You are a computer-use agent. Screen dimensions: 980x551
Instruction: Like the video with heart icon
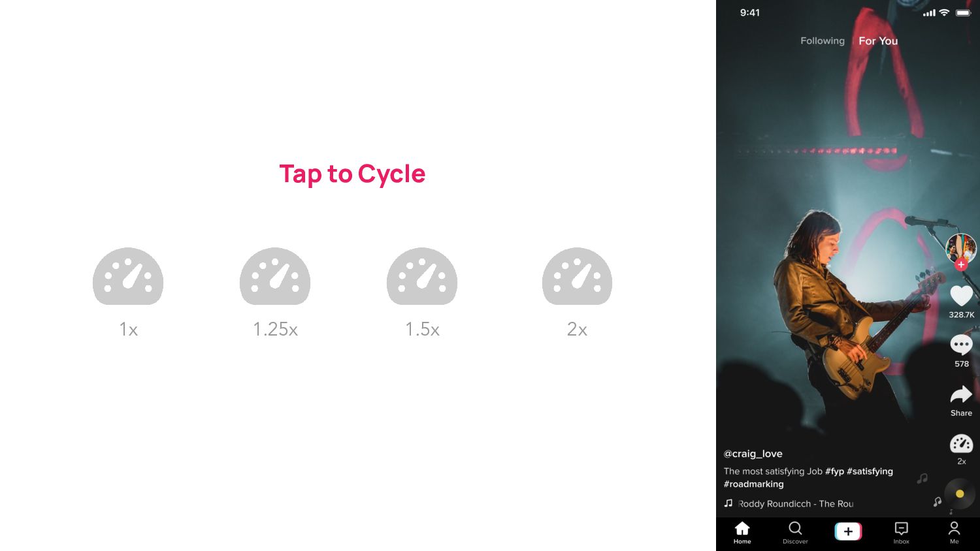(961, 296)
